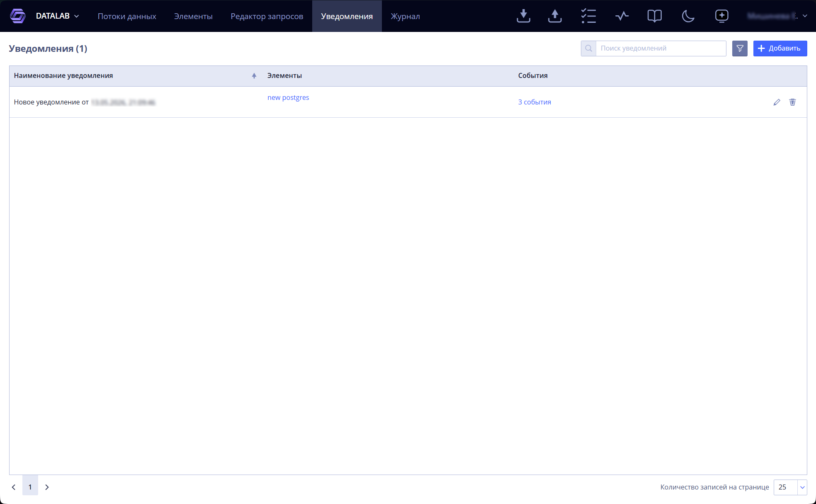
Task: Toggle dark mode with moon icon
Action: pos(688,16)
